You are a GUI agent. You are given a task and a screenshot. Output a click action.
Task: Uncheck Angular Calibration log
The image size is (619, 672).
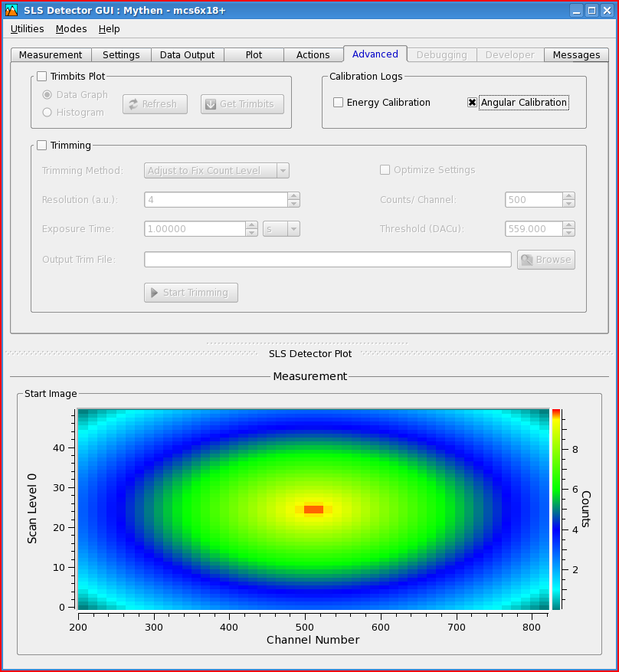coord(473,103)
